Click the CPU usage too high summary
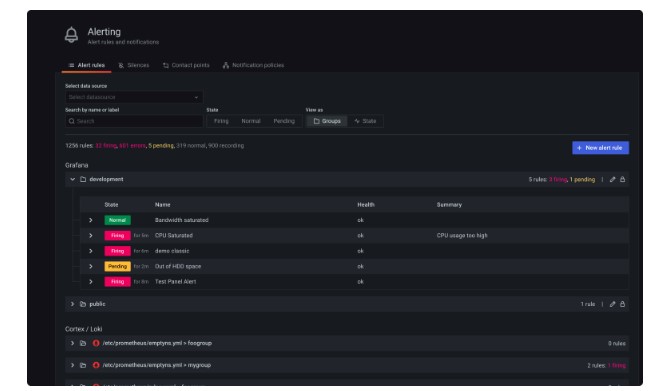This screenshot has height=391, width=654. 462,235
